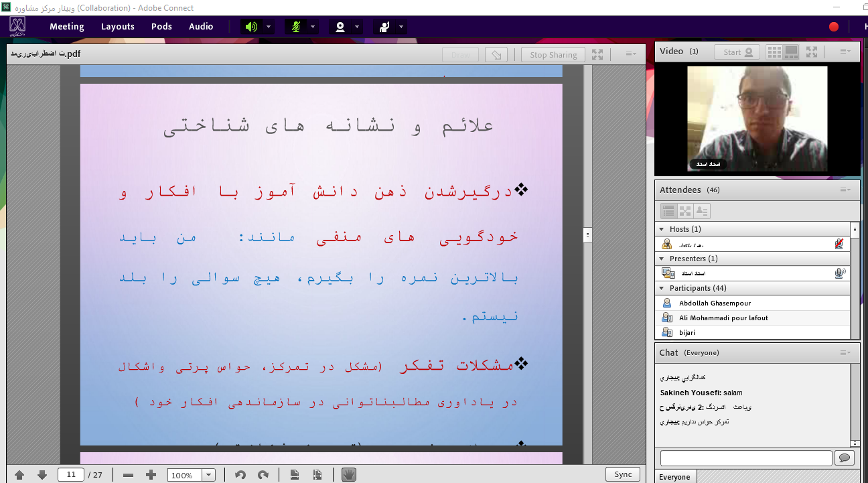Open the zoom percentage dropdown
This screenshot has height=483, width=868.
[208, 475]
